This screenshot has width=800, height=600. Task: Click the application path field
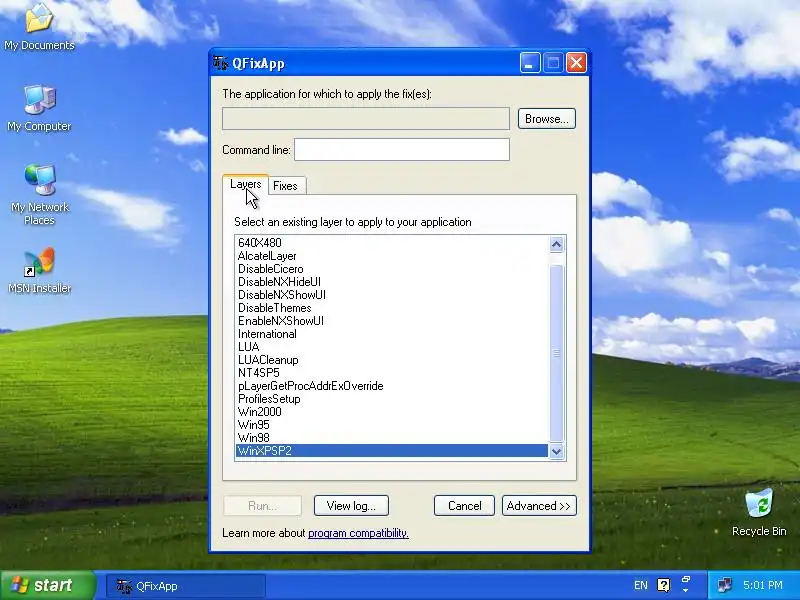(x=365, y=118)
